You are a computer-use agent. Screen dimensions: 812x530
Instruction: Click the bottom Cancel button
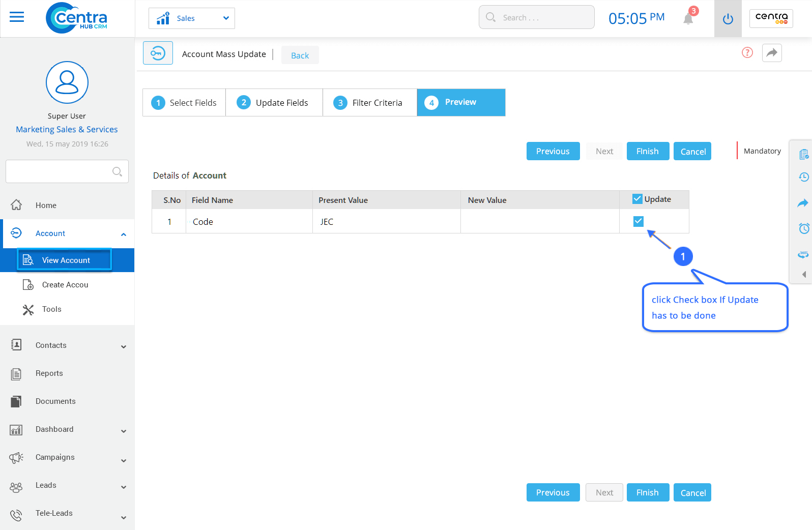coord(692,492)
